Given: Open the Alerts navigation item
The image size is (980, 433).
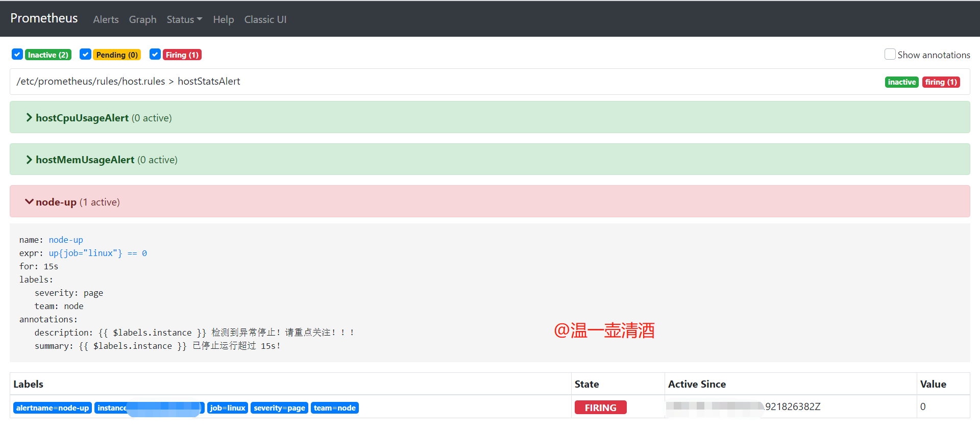Looking at the screenshot, I should (106, 19).
